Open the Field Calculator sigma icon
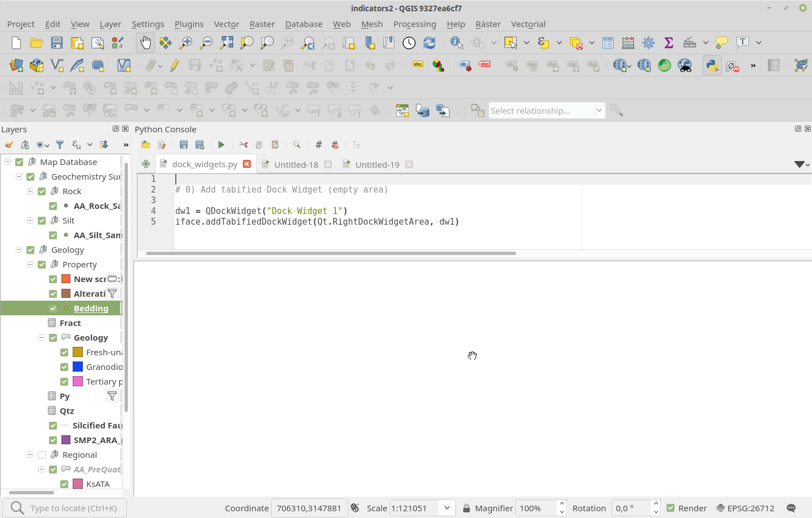This screenshot has width=812, height=518. 669,43
